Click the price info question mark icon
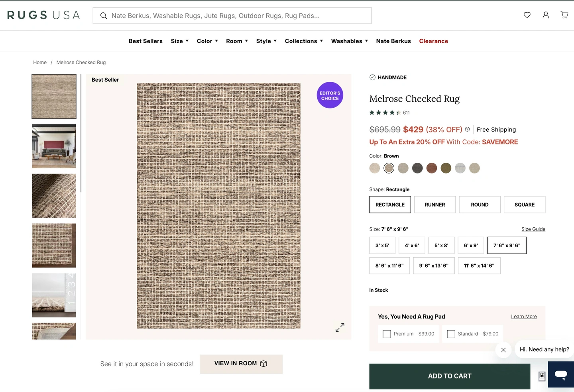The width and height of the screenshot is (574, 392). (467, 129)
